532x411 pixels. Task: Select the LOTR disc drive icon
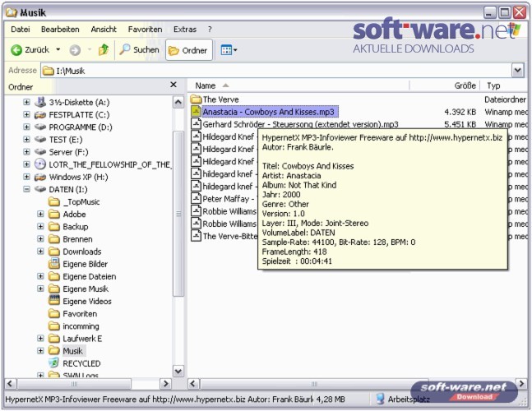(40, 164)
